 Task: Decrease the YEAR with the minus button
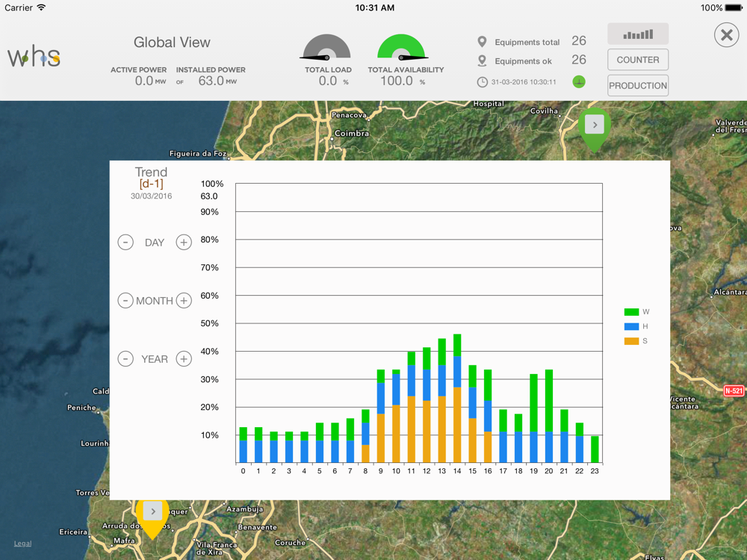pyautogui.click(x=125, y=358)
